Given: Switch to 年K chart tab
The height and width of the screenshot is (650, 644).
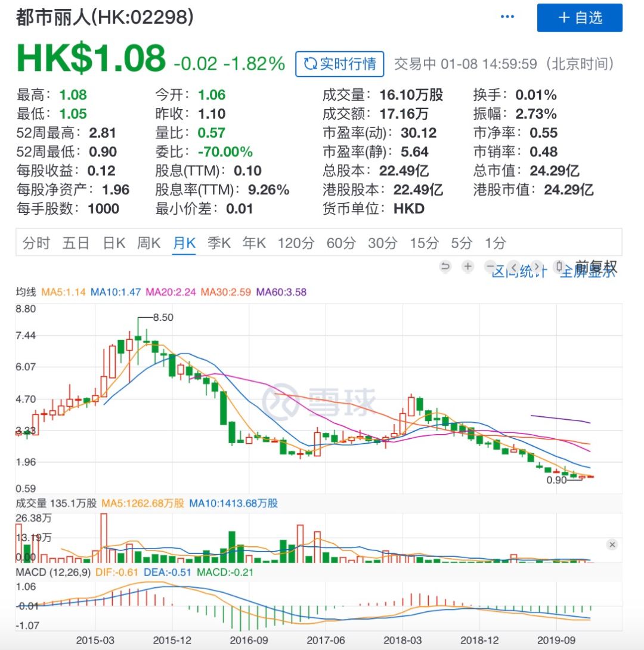Looking at the screenshot, I should [254, 243].
